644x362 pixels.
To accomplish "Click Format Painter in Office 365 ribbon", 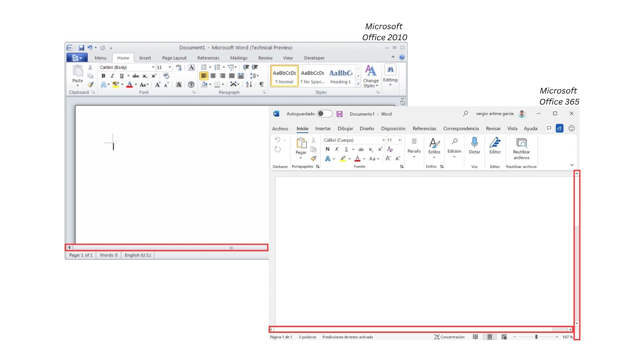I will pyautogui.click(x=314, y=159).
